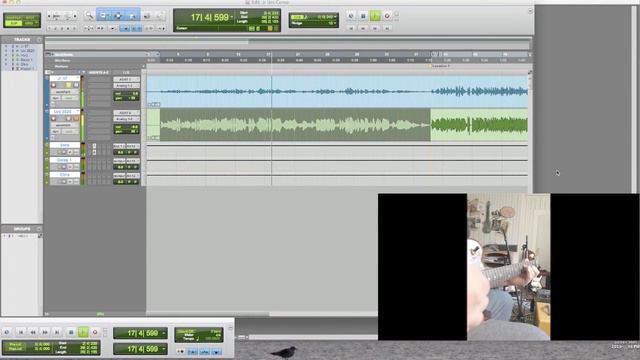Record-enable the Uni 2020 track
This screenshot has height=360, width=640.
(53, 118)
